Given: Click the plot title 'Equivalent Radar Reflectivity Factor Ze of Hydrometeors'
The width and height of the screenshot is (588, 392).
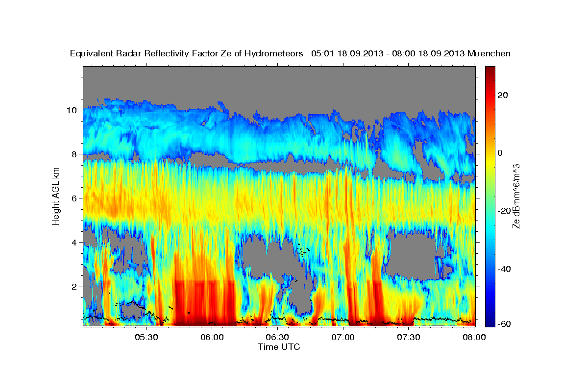Looking at the screenshot, I should (x=187, y=53).
